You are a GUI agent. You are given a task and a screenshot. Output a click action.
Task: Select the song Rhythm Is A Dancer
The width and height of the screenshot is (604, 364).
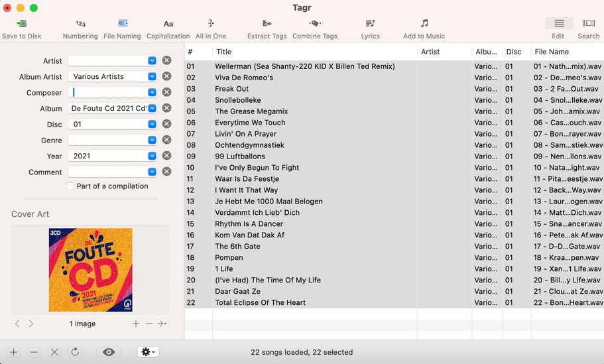pos(249,224)
